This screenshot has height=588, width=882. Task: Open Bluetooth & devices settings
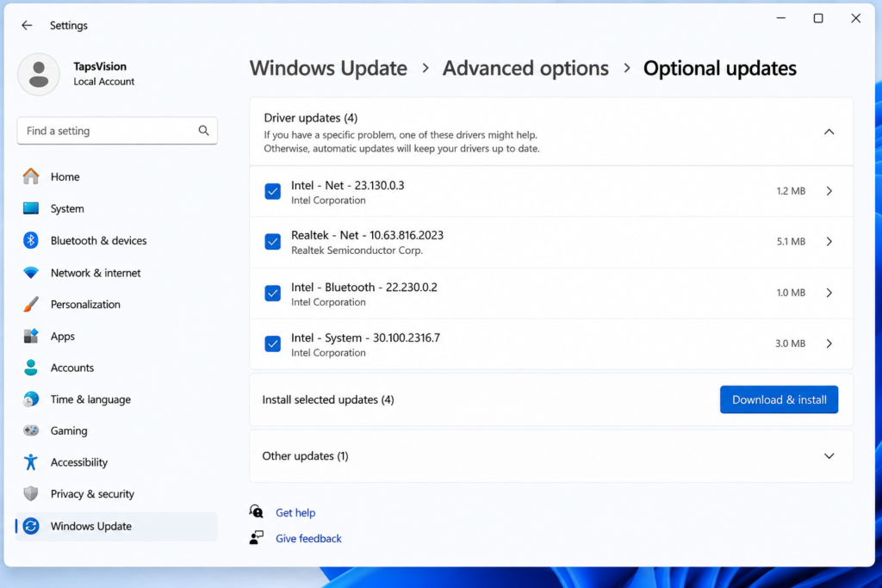[x=117, y=240]
